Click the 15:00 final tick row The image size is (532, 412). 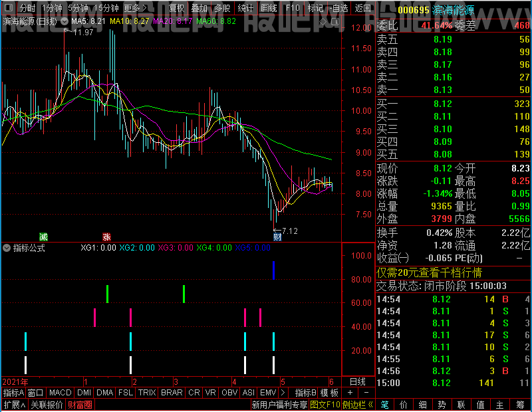click(x=454, y=383)
